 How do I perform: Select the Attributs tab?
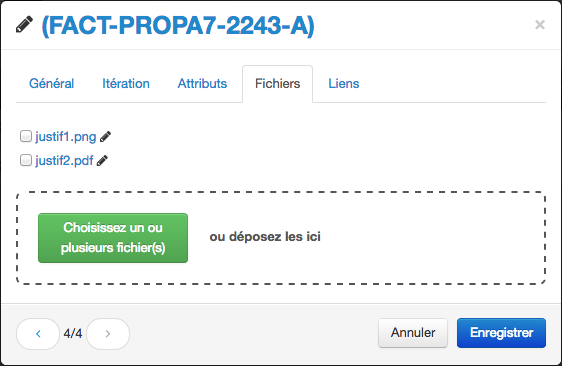click(x=203, y=84)
